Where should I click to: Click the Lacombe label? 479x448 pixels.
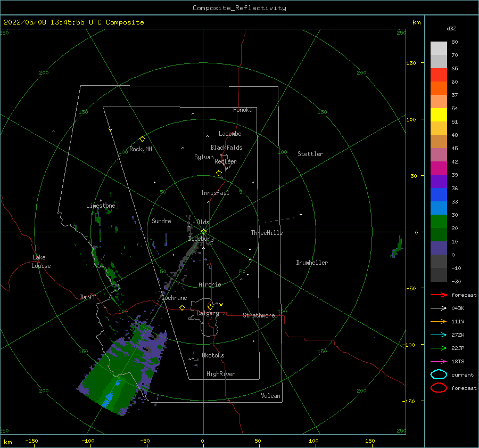[x=230, y=134]
